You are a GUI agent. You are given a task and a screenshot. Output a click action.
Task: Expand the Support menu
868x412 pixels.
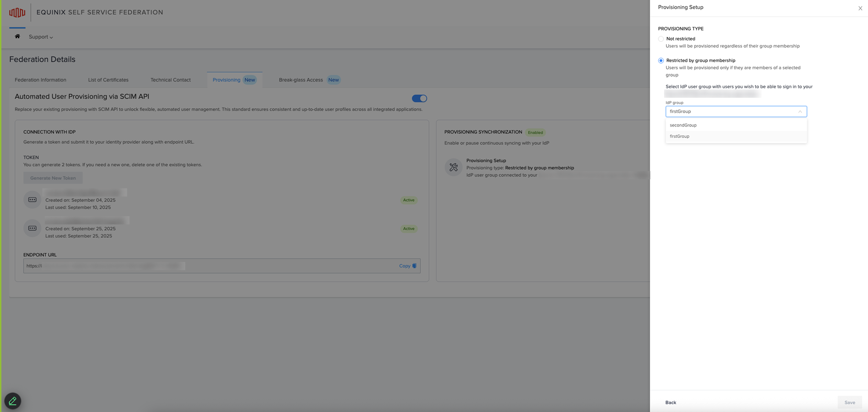coord(41,37)
